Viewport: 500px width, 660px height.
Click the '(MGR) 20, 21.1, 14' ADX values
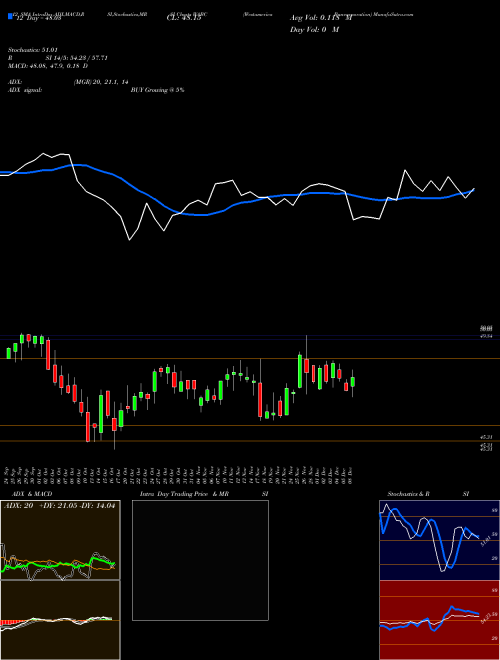click(101, 82)
